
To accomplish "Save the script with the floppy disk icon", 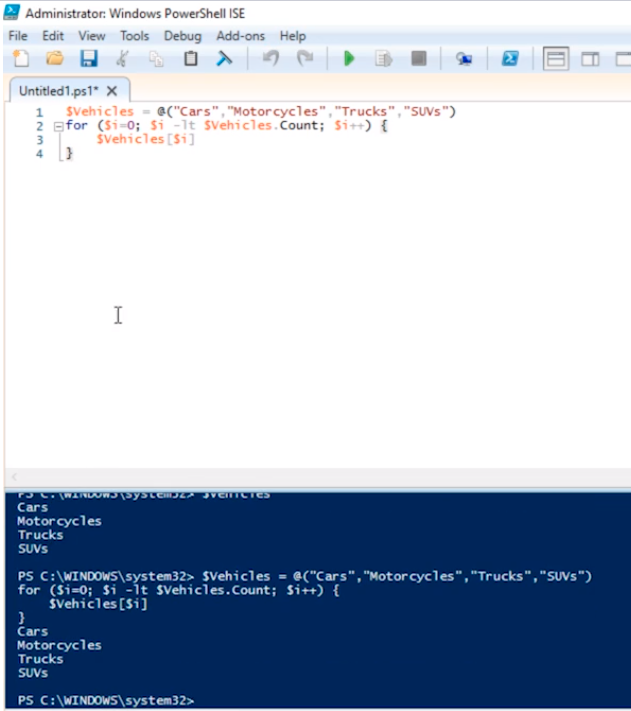I will coord(88,59).
